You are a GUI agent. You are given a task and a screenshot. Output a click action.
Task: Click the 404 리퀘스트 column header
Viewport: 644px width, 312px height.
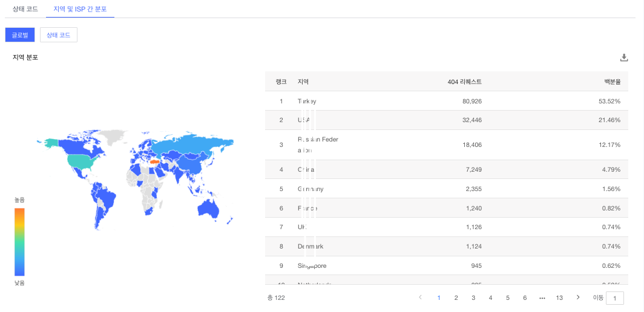click(464, 82)
